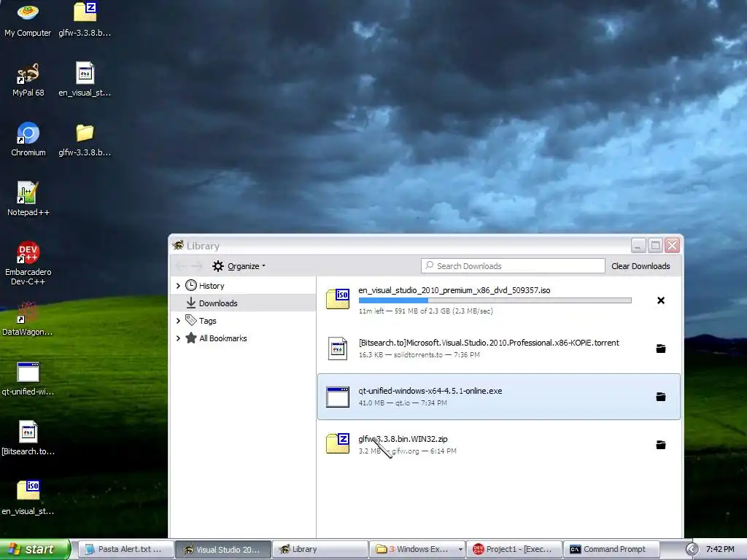Click the iso file icon in downloads list
The image size is (747, 560).
click(338, 299)
